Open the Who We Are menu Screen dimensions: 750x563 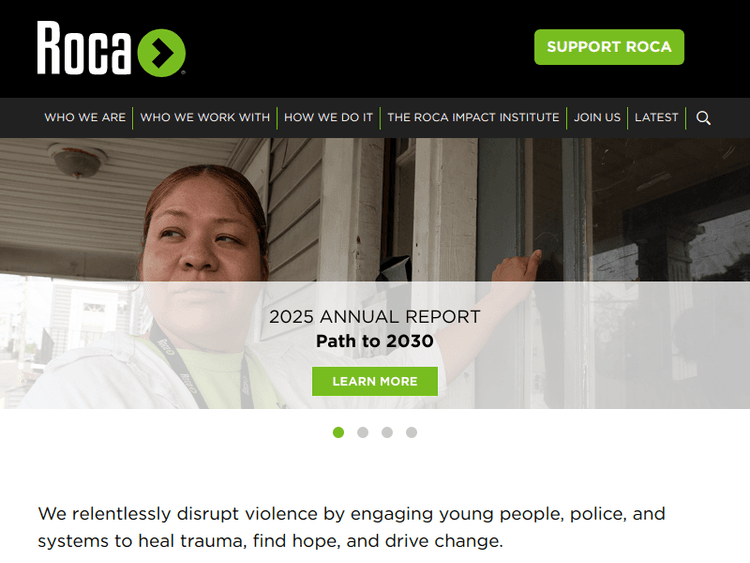(x=85, y=117)
